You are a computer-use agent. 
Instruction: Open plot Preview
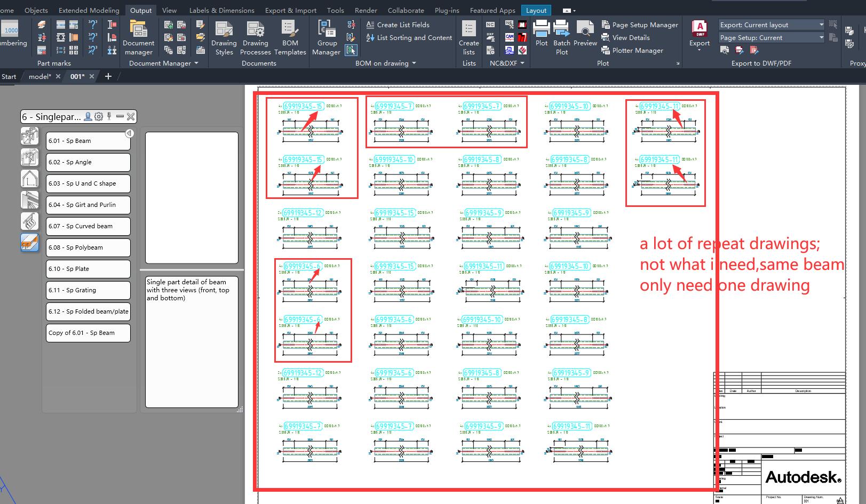coord(585,33)
